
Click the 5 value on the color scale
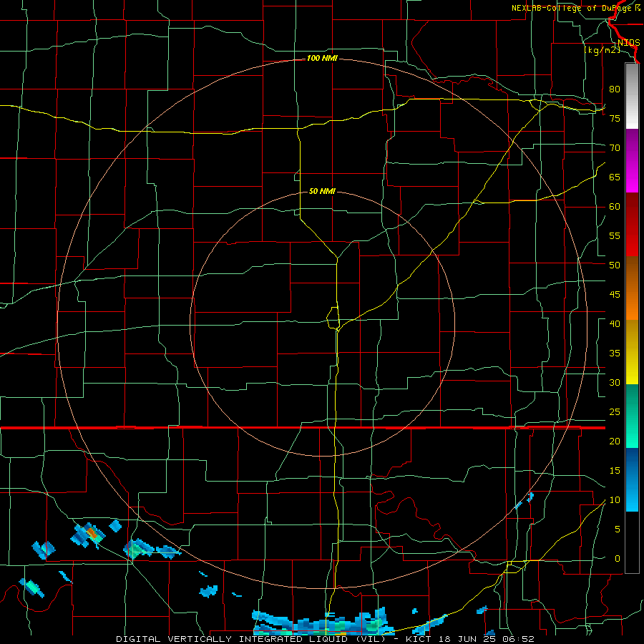coord(618,530)
